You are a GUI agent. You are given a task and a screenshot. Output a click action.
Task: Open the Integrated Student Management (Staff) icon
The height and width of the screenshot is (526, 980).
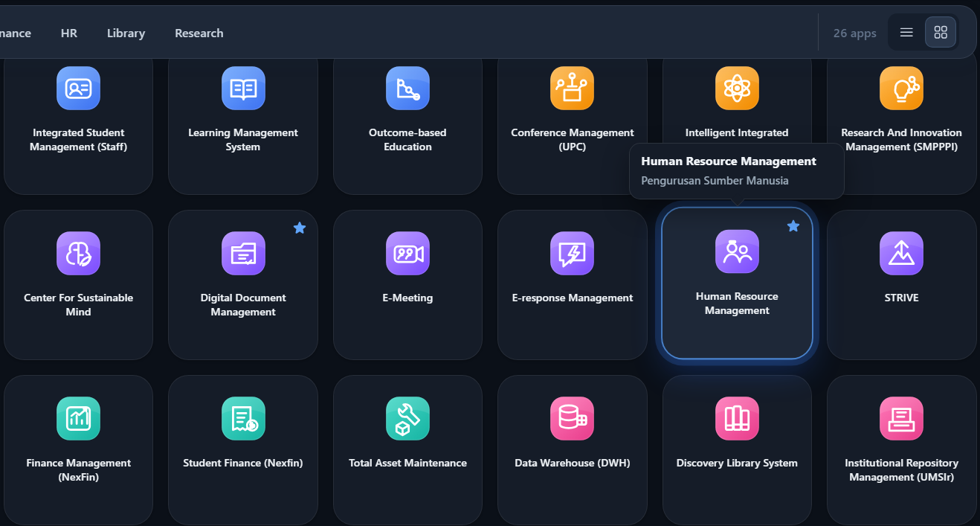pos(78,88)
